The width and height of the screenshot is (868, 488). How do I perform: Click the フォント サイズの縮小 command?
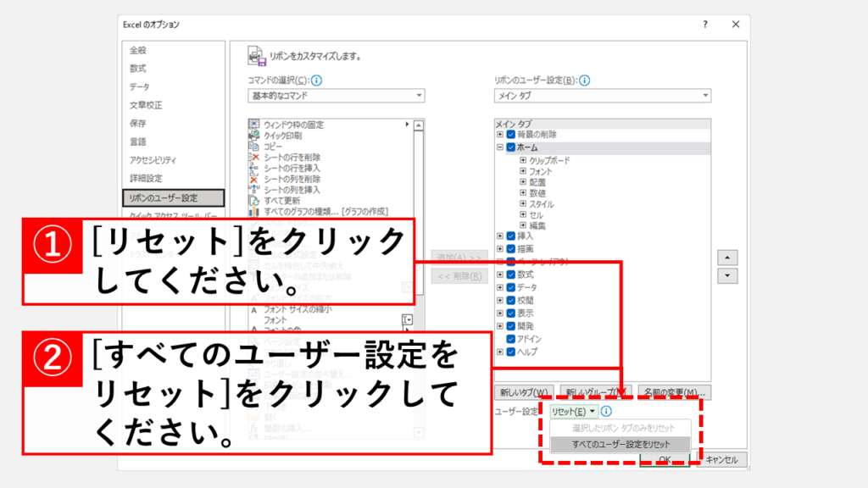tap(297, 309)
